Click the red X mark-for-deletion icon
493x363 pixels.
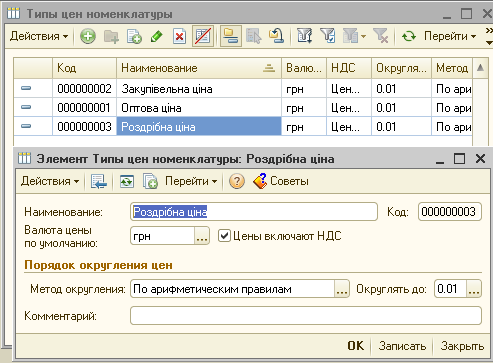click(179, 36)
